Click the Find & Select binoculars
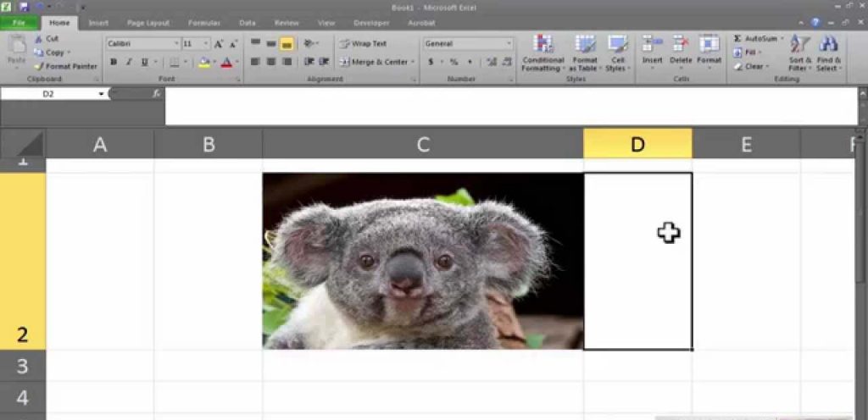The image size is (868, 420). tap(828, 45)
